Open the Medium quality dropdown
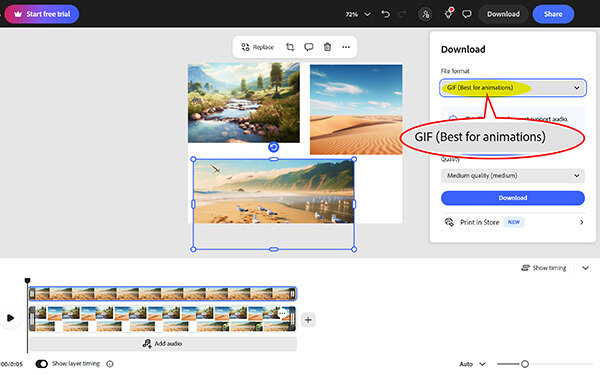The height and width of the screenshot is (375, 600). pos(513,176)
